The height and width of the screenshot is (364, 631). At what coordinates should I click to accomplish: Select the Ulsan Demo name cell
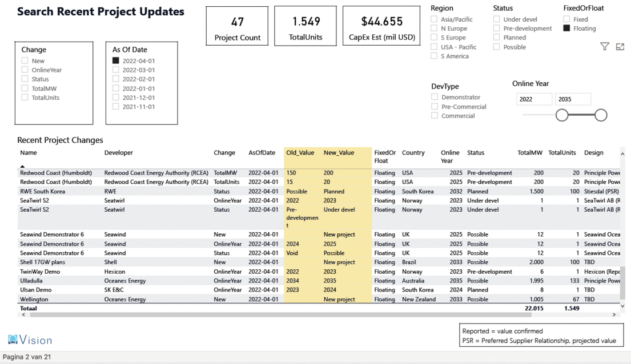point(36,290)
